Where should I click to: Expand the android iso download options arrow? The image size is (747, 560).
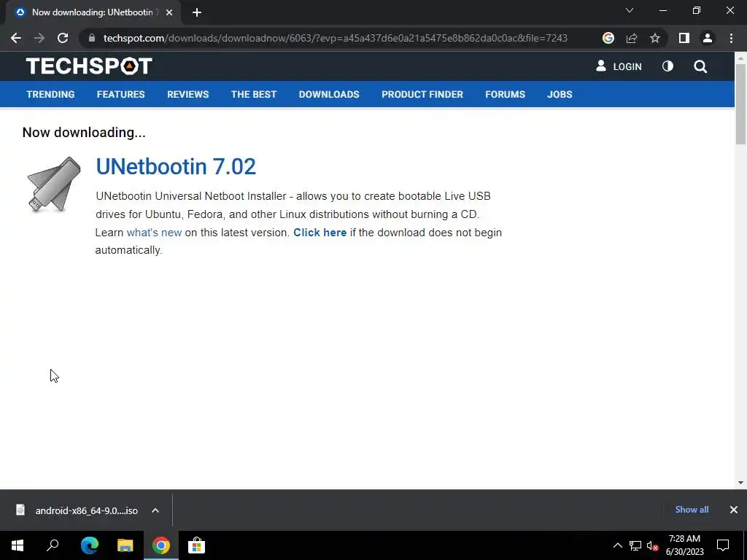[155, 510]
